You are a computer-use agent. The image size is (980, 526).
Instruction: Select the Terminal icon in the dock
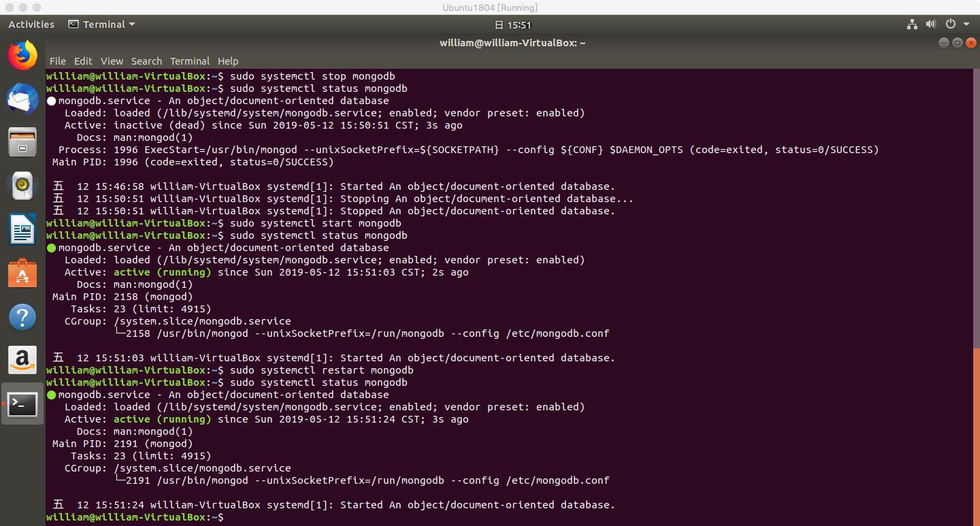point(22,404)
